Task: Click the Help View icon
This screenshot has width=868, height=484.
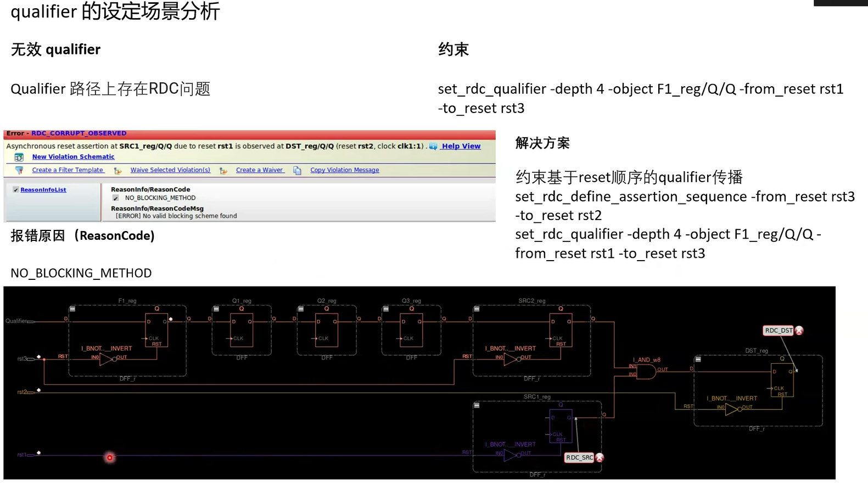Action: tap(433, 146)
